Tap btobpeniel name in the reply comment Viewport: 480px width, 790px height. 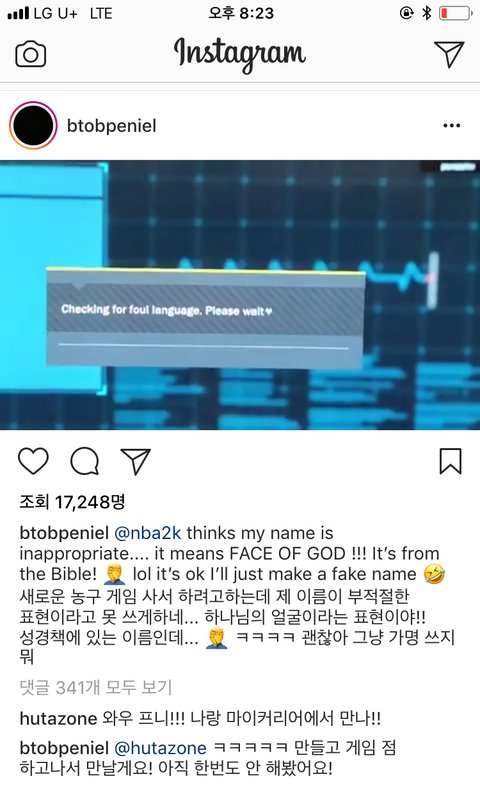(x=64, y=748)
